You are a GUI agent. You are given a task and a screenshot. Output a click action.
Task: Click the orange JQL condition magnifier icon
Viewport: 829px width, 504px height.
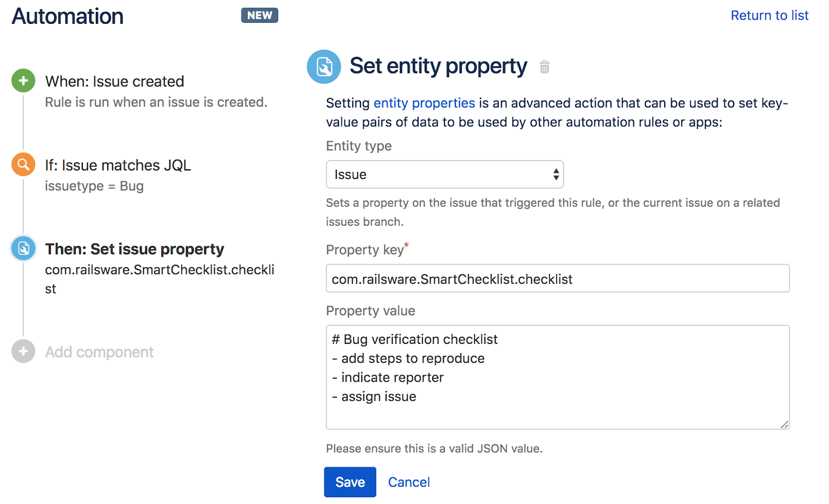tap(23, 165)
